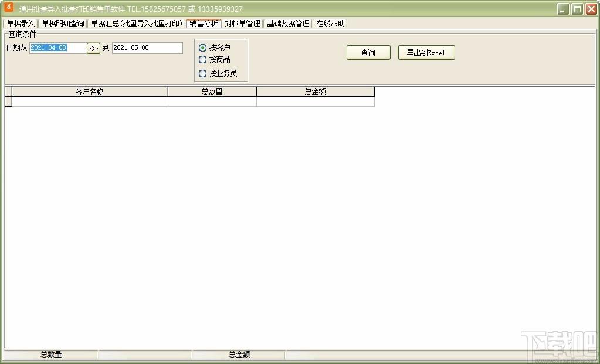Click the 总金额 column header
Viewport: 600px width, 364px height.
pyautogui.click(x=316, y=91)
